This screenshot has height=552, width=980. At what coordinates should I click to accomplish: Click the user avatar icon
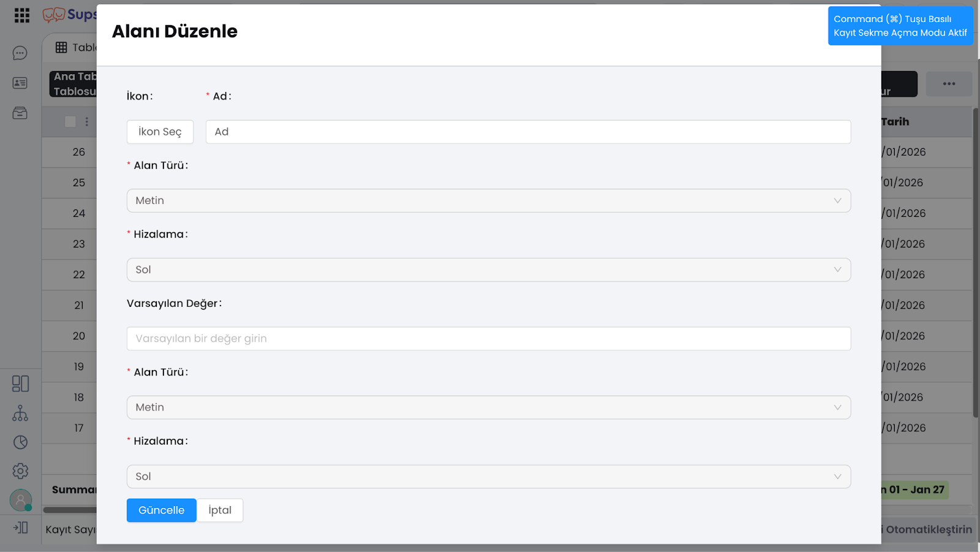[x=20, y=501]
